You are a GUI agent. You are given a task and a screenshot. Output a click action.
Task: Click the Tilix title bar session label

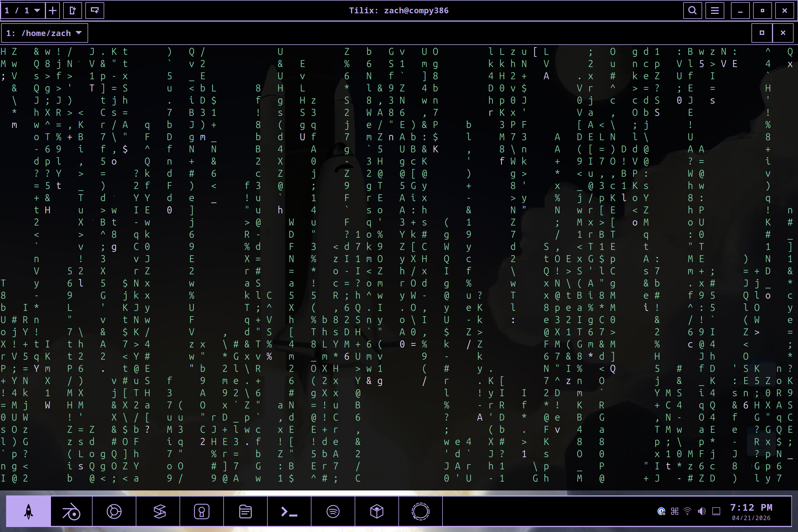point(399,10)
